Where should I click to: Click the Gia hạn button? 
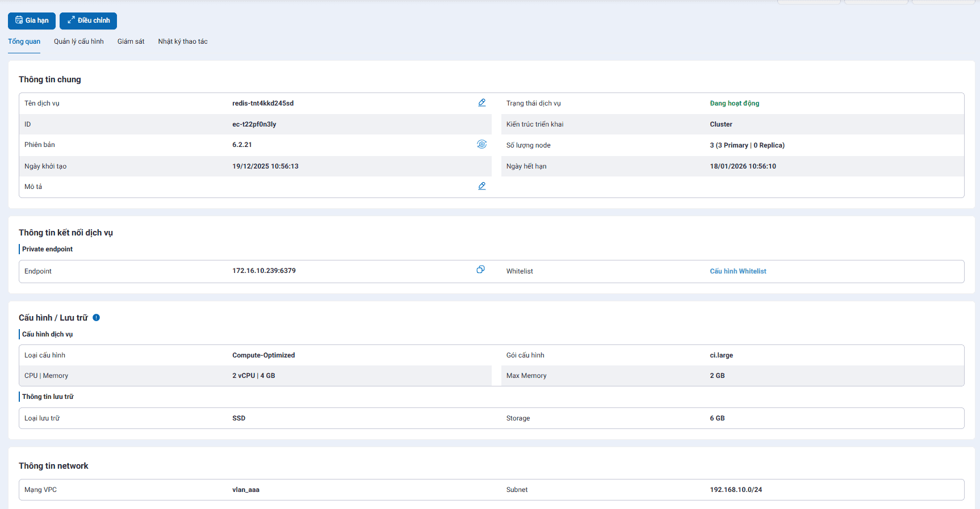point(32,20)
